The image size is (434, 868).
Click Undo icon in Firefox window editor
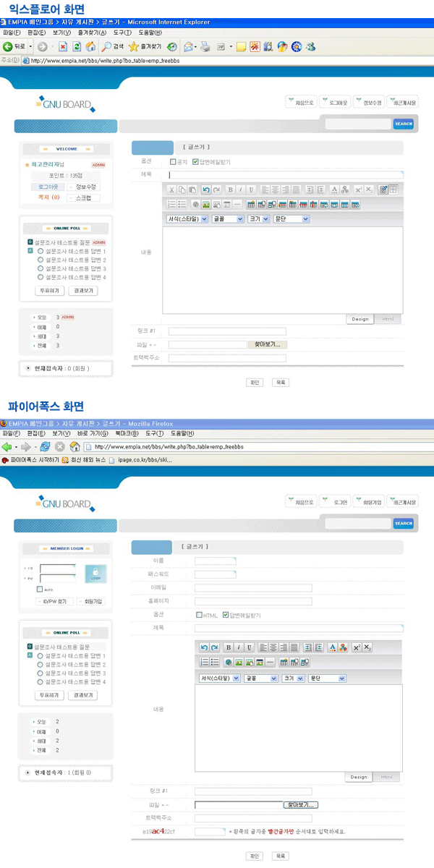tap(204, 647)
